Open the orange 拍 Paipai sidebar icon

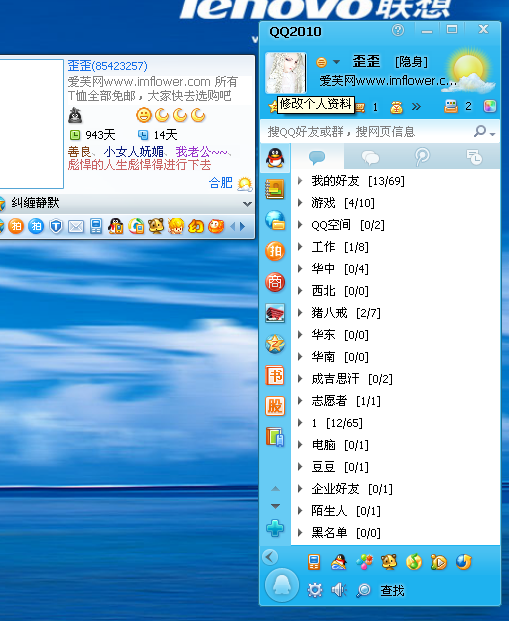click(x=275, y=251)
